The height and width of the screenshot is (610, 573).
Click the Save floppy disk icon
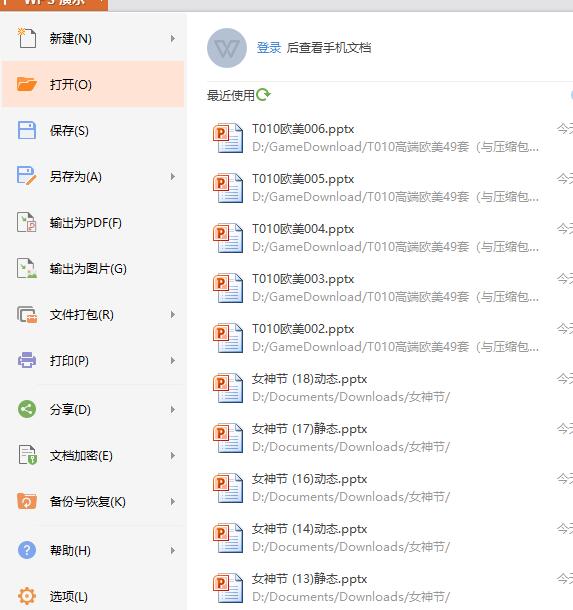(x=27, y=130)
